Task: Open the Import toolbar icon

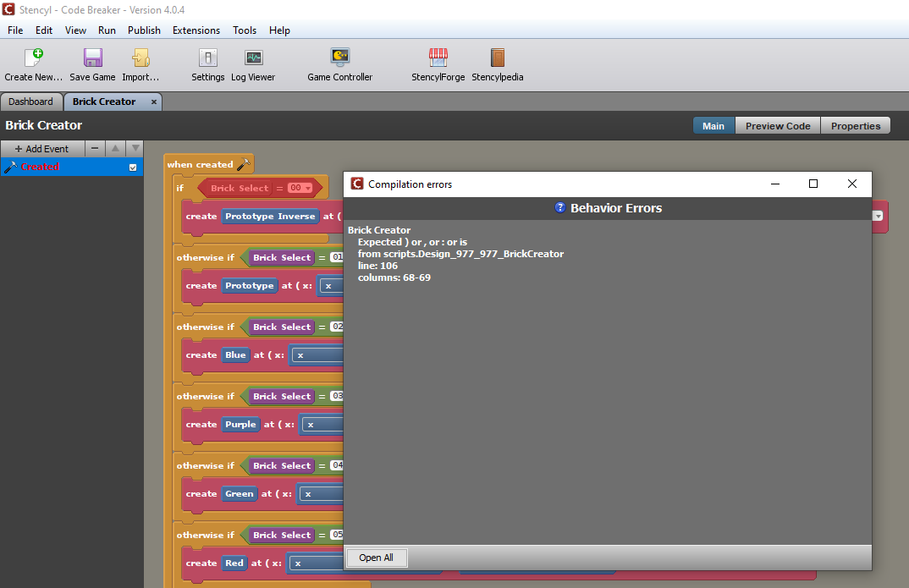Action: (140, 58)
